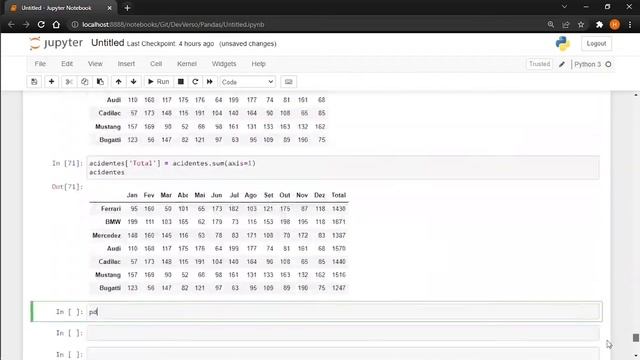The width and height of the screenshot is (640, 360).
Task: Click Last Checkpoint 4 hours ago text
Action: click(x=170, y=44)
